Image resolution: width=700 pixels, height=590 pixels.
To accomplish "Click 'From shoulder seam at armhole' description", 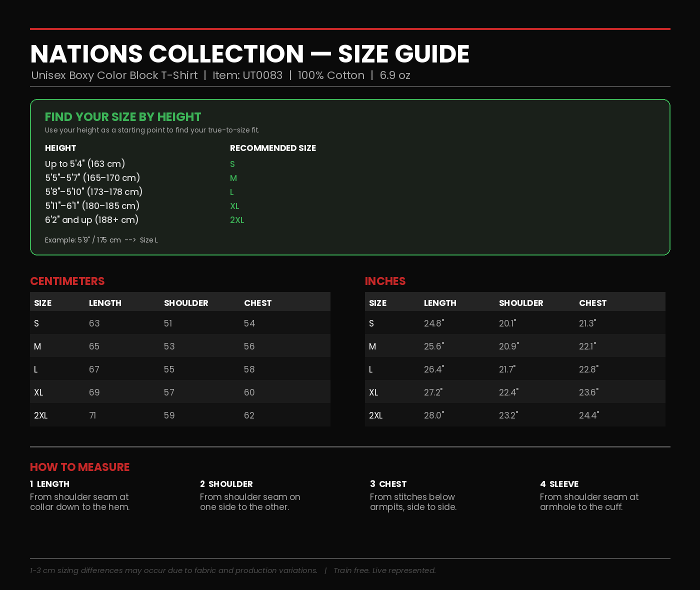I will (589, 502).
